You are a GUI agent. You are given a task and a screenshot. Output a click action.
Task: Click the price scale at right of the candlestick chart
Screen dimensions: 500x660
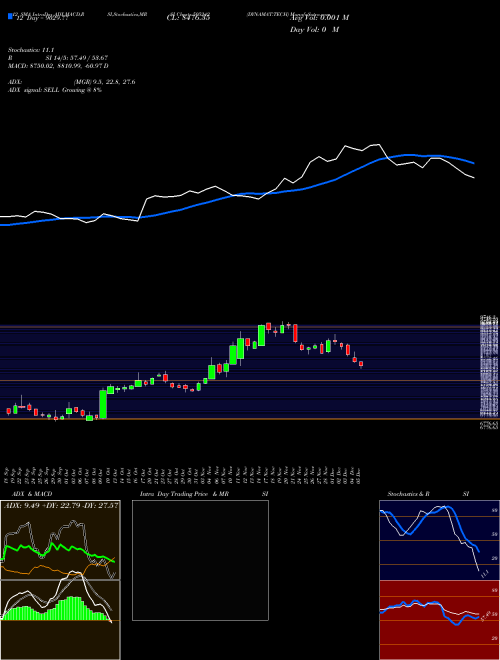(x=489, y=373)
